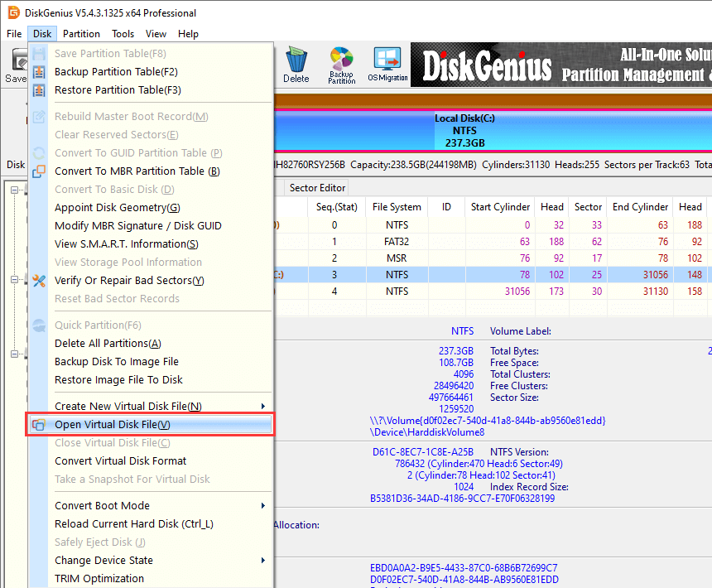Click the Delete toolbar icon
The height and width of the screenshot is (588, 712).
click(296, 65)
